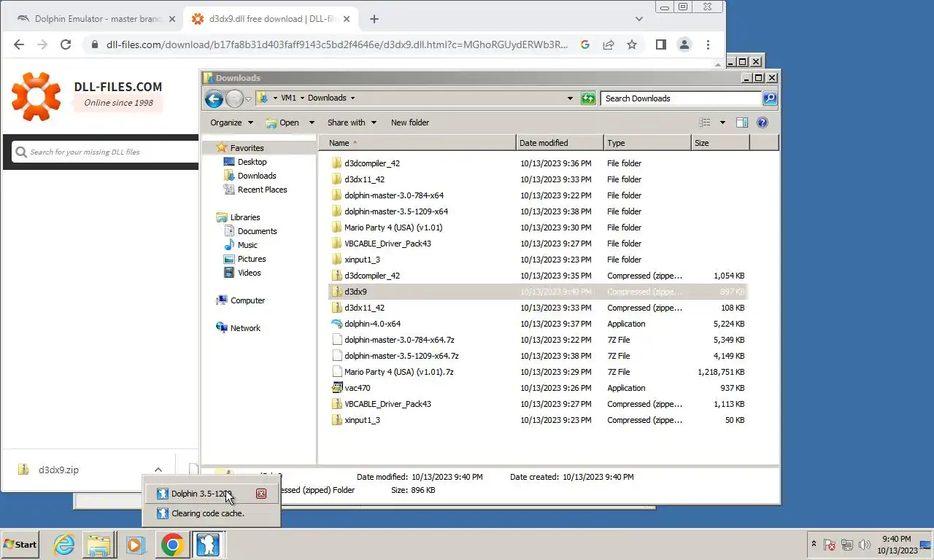Click the Search Downloads magnifier icon

point(770,98)
